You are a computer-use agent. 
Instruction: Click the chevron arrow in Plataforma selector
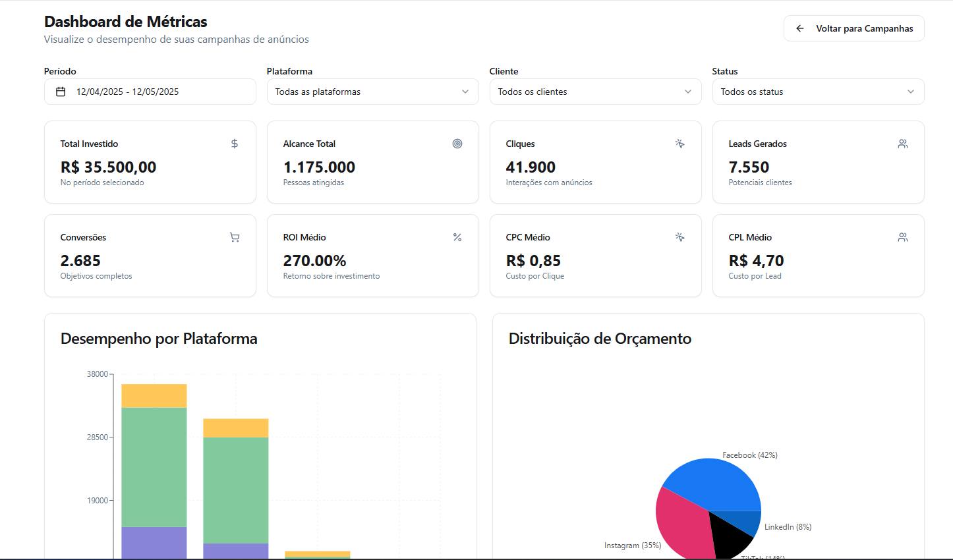[465, 92]
